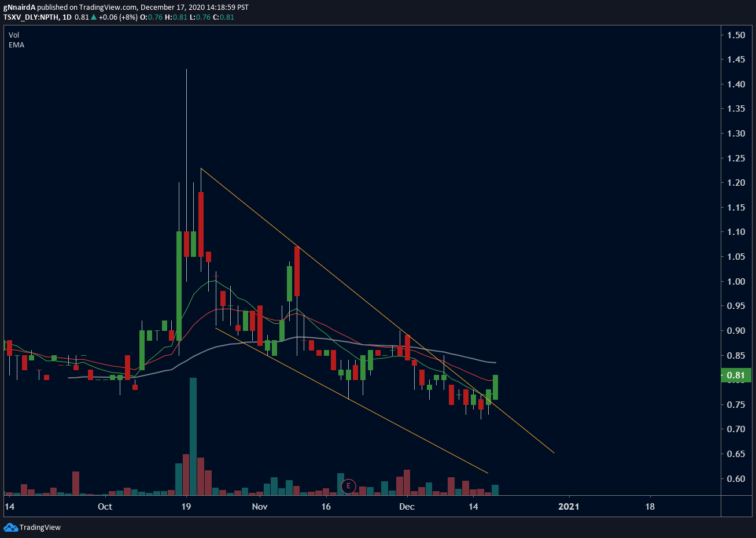The image size is (756, 538).
Task: Click the earnings 'E' marker icon
Action: [x=348, y=487]
